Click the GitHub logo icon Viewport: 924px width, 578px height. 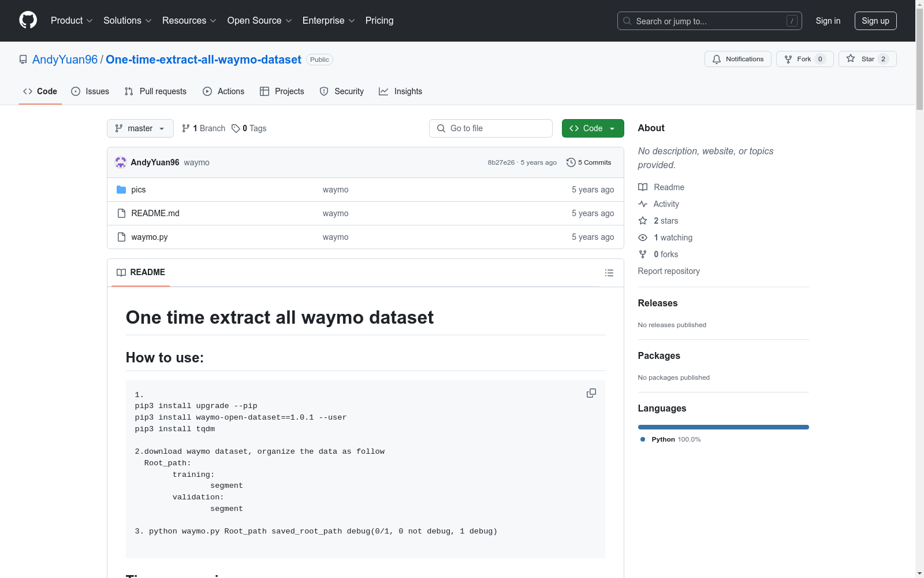pyautogui.click(x=28, y=20)
